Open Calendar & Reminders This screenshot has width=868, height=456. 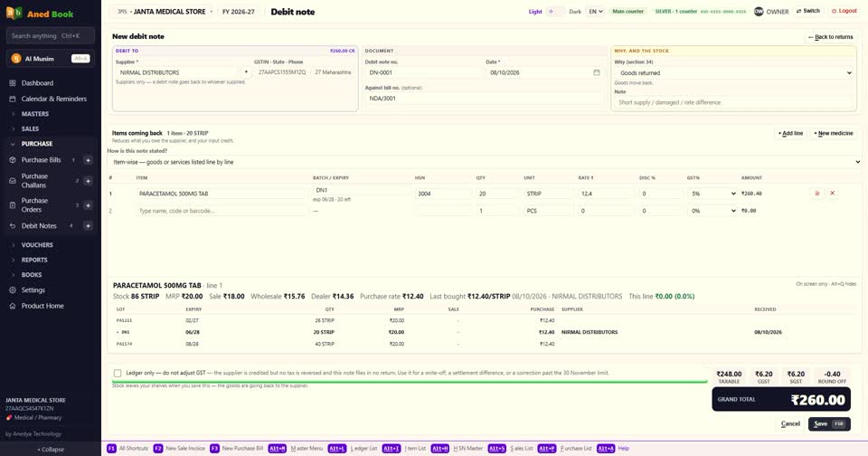pyautogui.click(x=53, y=99)
